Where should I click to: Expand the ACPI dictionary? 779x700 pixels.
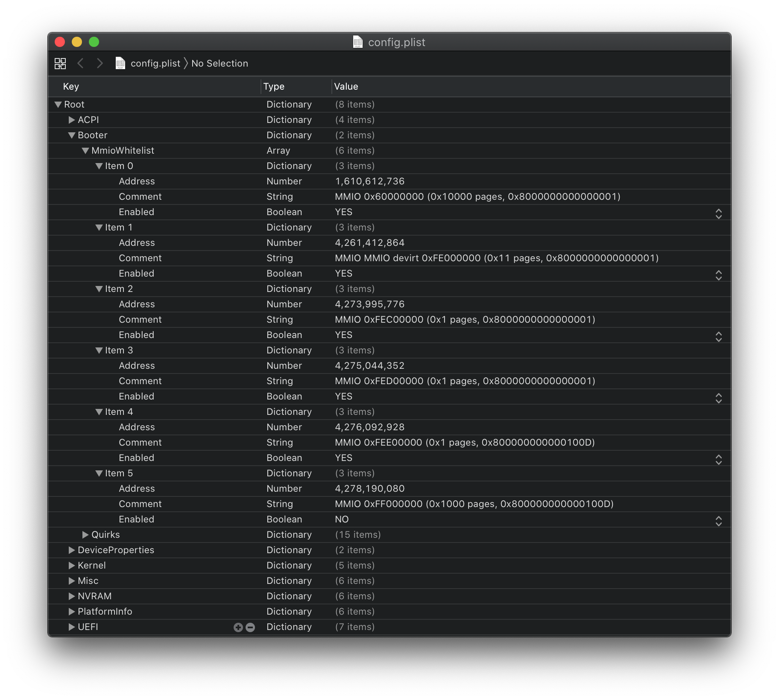(72, 120)
